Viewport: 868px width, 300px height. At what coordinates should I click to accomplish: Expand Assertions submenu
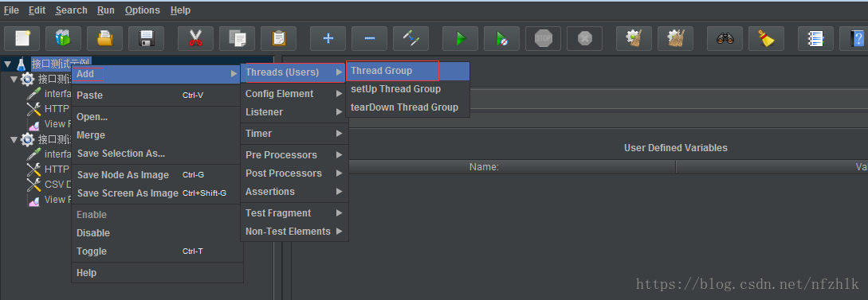pos(294,192)
